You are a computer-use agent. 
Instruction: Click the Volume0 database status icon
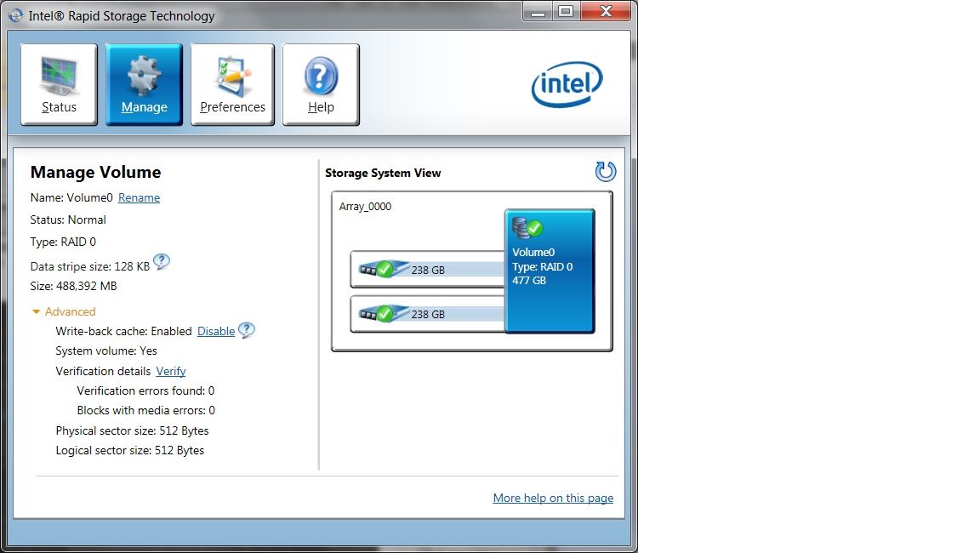pos(527,227)
